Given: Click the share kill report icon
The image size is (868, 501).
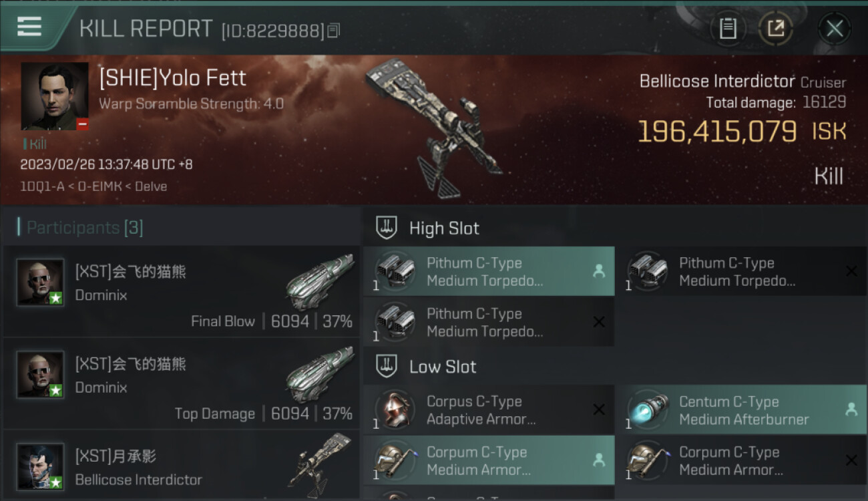Looking at the screenshot, I should pos(776,28).
